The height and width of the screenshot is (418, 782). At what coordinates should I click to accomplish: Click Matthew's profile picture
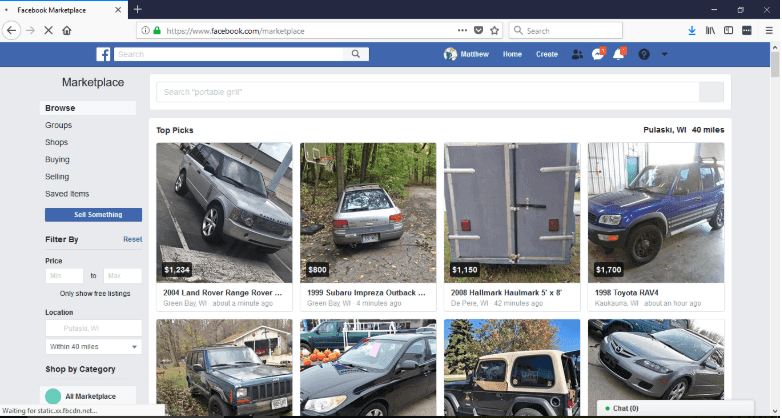click(450, 54)
